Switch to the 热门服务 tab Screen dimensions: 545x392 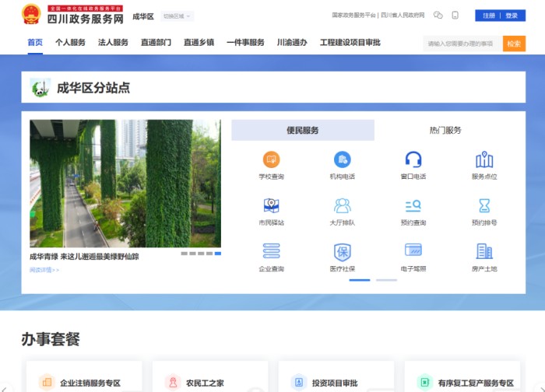coord(445,130)
